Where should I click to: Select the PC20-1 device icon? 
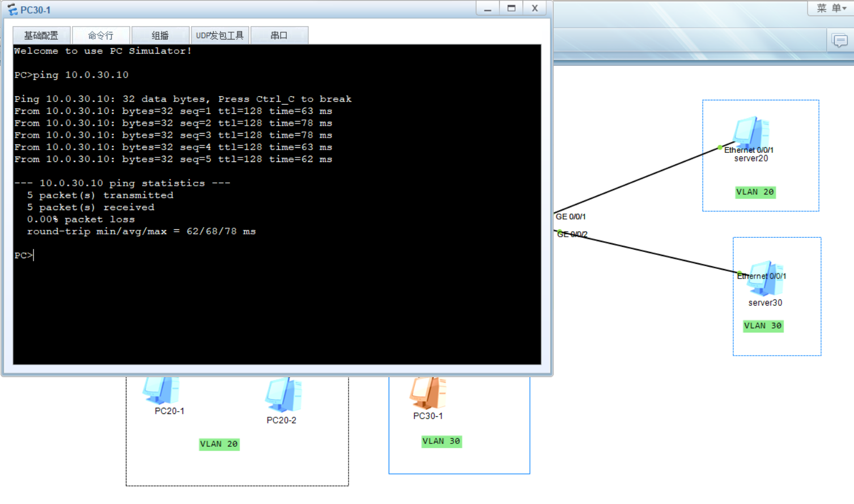tap(161, 391)
